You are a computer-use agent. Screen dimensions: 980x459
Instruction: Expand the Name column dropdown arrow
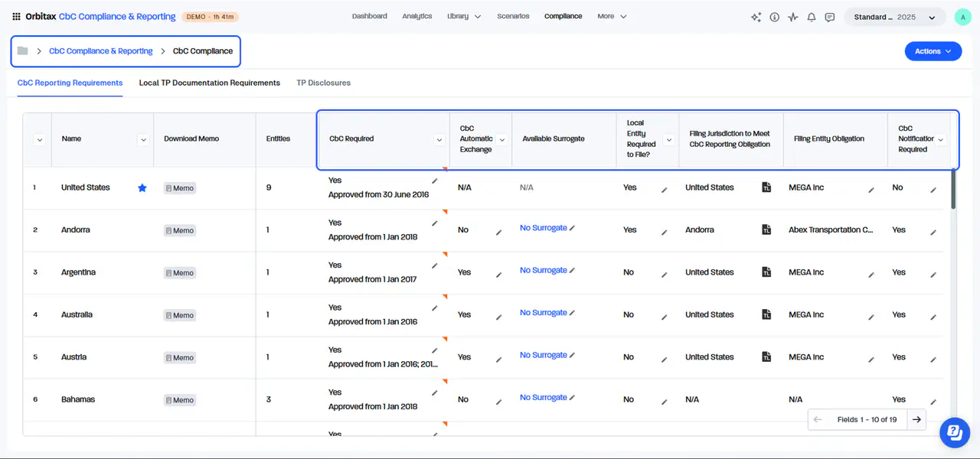(x=142, y=139)
